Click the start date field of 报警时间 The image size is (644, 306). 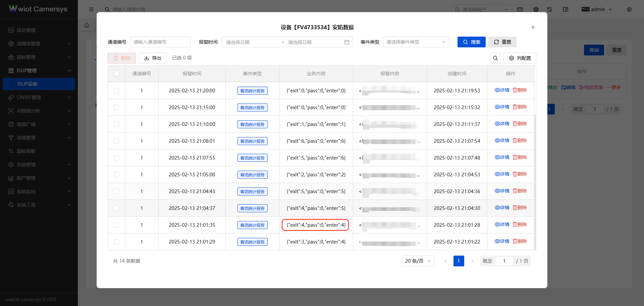click(x=252, y=42)
